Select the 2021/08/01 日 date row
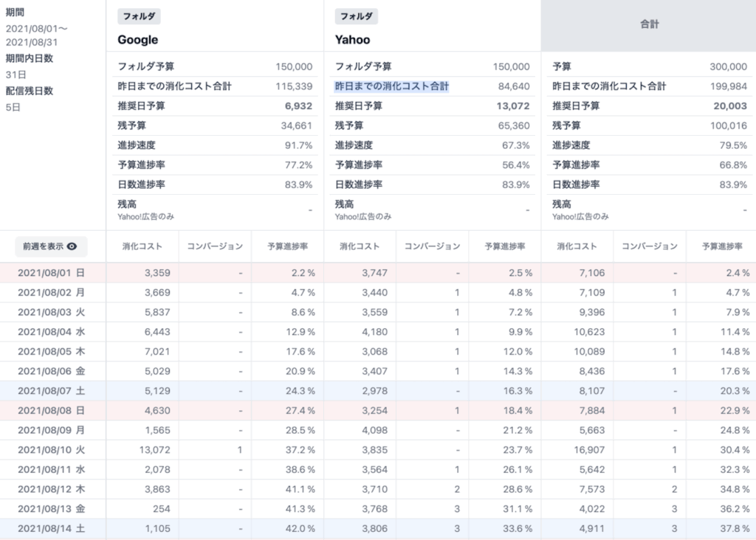 52,273
